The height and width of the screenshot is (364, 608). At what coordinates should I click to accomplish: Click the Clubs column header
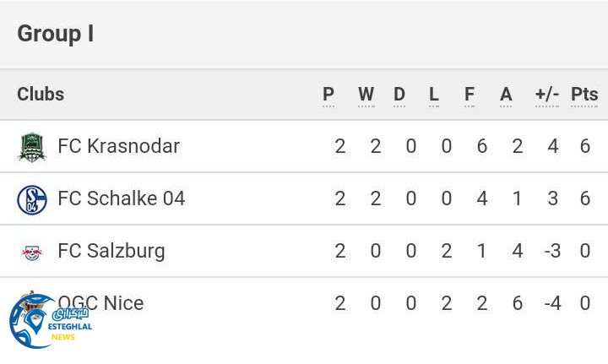coord(41,94)
